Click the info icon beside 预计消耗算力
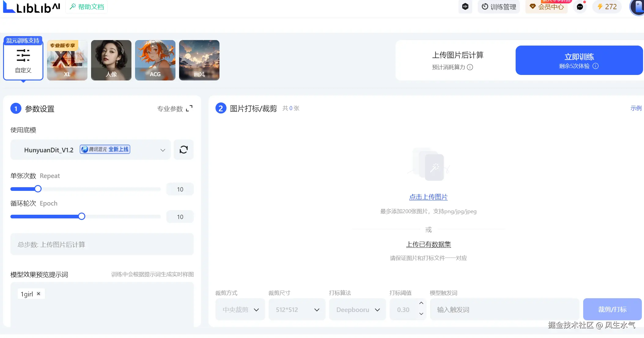 point(470,67)
